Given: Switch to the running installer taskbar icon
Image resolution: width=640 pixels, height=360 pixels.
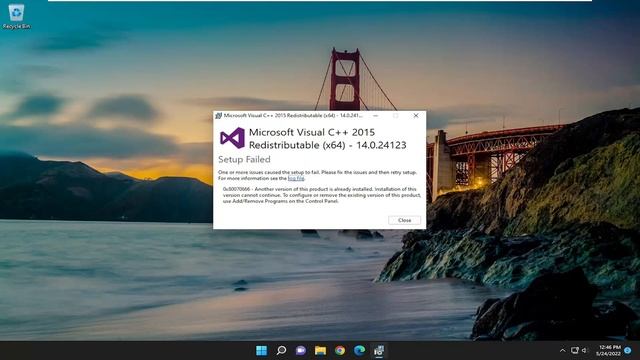Looking at the screenshot, I should tap(379, 350).
